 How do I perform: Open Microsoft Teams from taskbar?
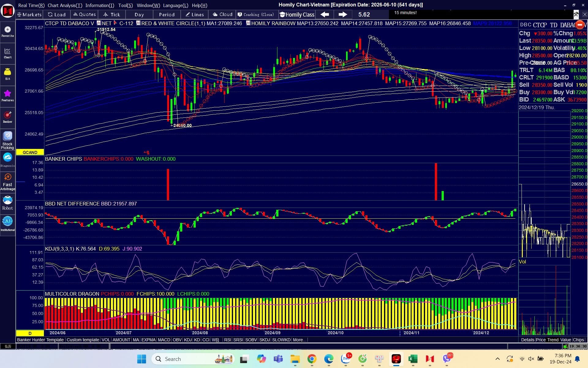tap(278, 359)
